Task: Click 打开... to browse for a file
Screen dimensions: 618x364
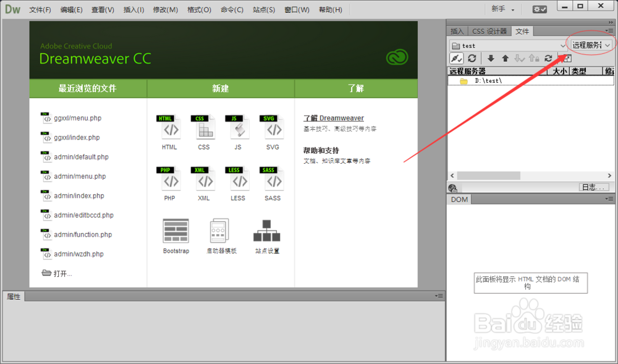Action: click(x=57, y=273)
